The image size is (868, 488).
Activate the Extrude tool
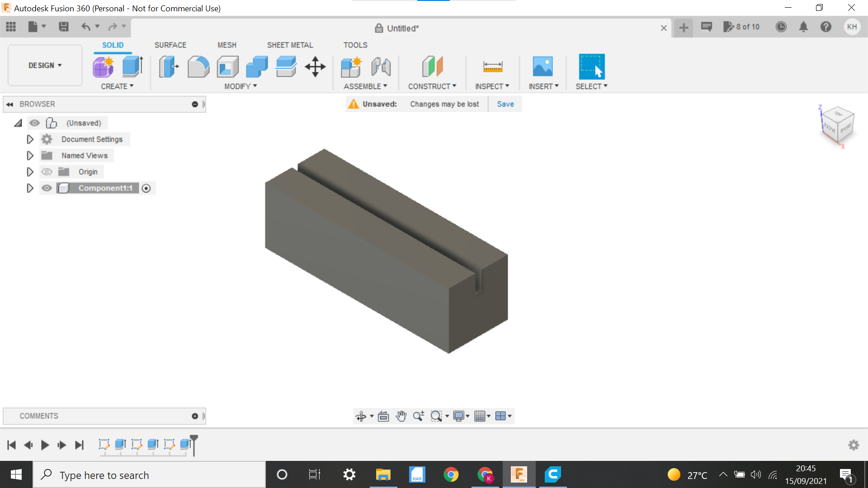[x=132, y=66]
